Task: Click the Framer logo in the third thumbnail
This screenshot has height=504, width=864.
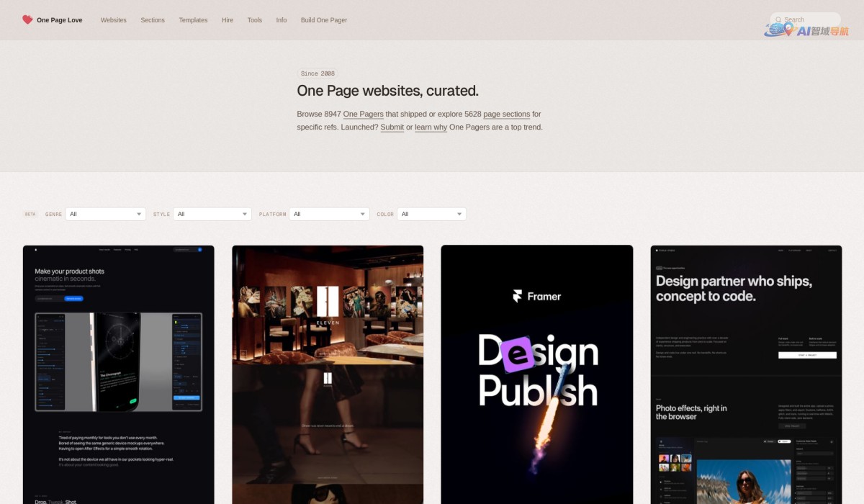Action: (536, 296)
